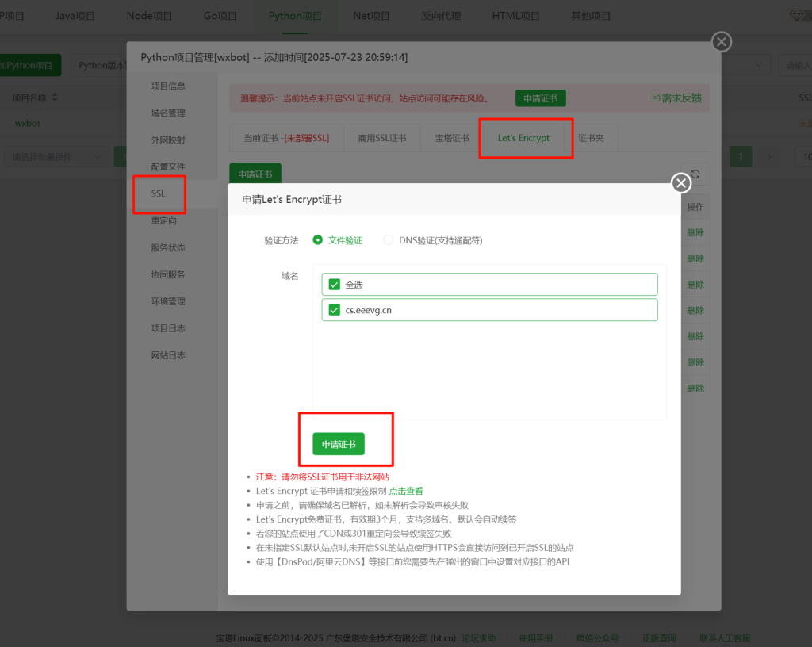Viewport: 812px width, 647px height.
Task: Open the 域名管理 sidebar item
Action: pos(168,113)
